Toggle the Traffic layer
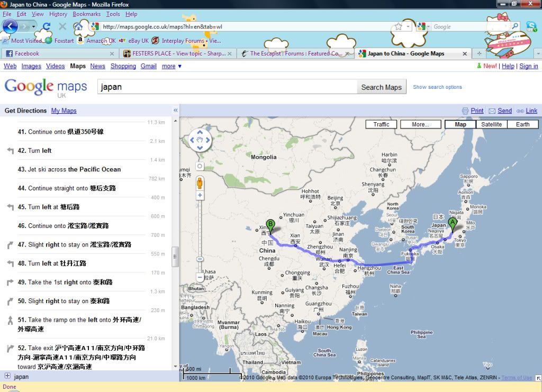The image size is (542, 392). tap(381, 124)
